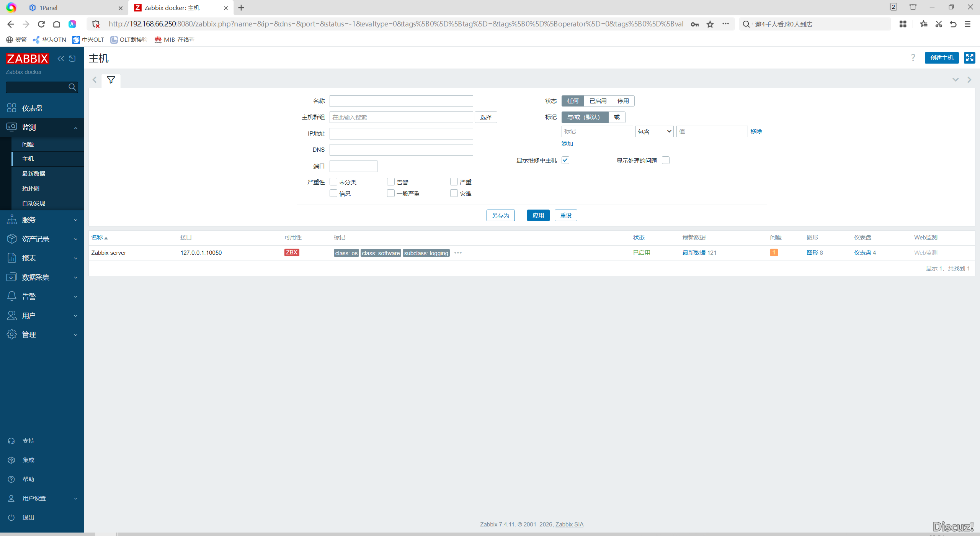The width and height of the screenshot is (980, 536).
Task: Tick the 未分类 severity checkbox
Action: point(333,182)
